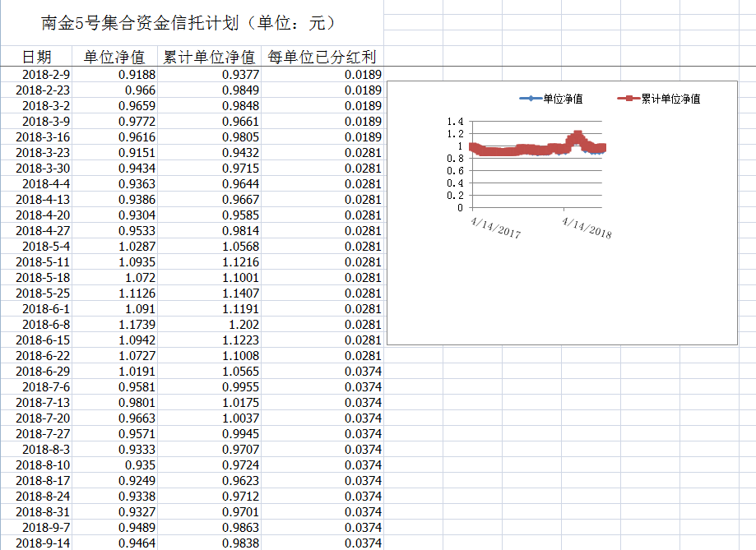Screen dimensions: 756x550
Task: Select cumulative value cell 1.1223
Action: click(209, 340)
